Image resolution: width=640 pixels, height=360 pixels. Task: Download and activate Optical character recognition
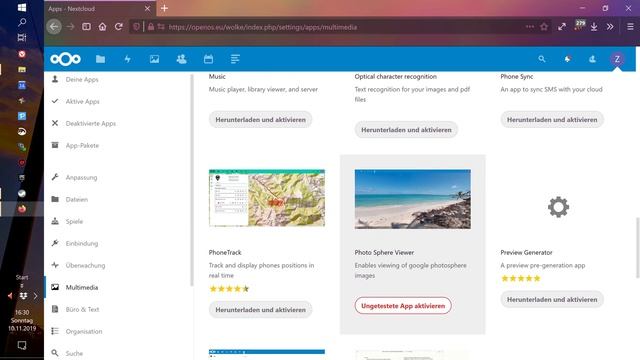coord(406,130)
